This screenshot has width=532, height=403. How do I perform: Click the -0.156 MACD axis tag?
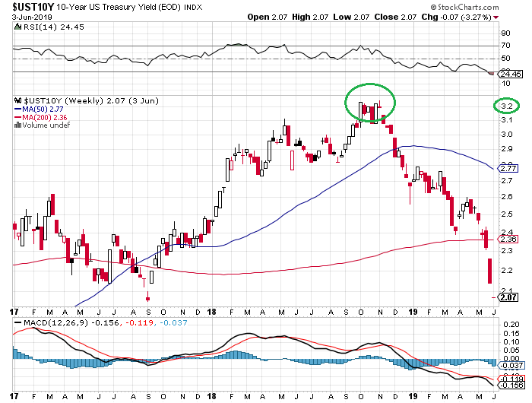pos(510,386)
